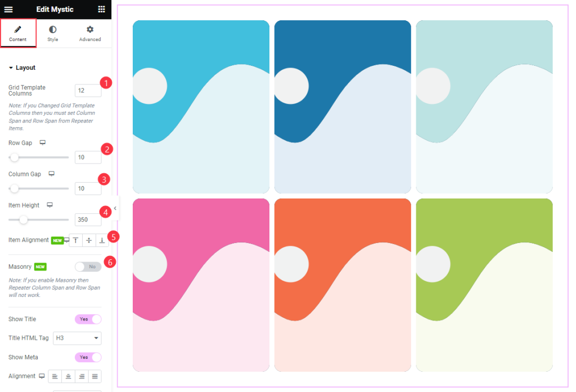
Task: Choose justify text Alignment icon
Action: point(94,376)
